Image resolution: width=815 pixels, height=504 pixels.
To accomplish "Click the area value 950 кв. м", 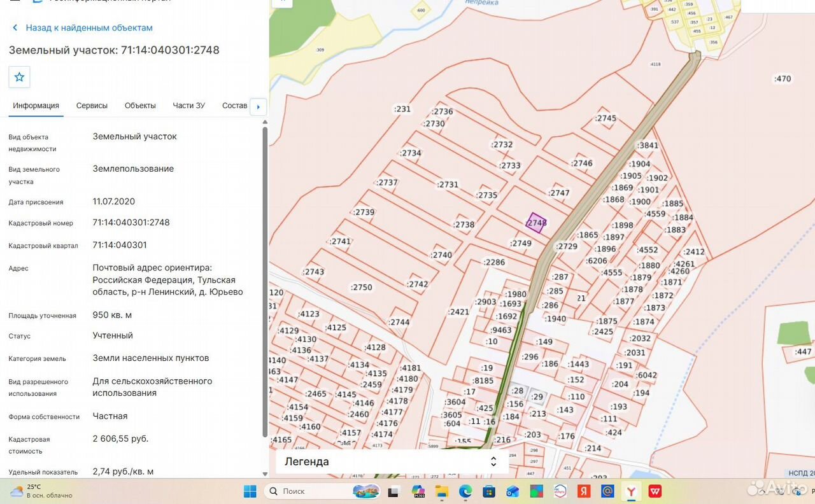I will tap(112, 315).
